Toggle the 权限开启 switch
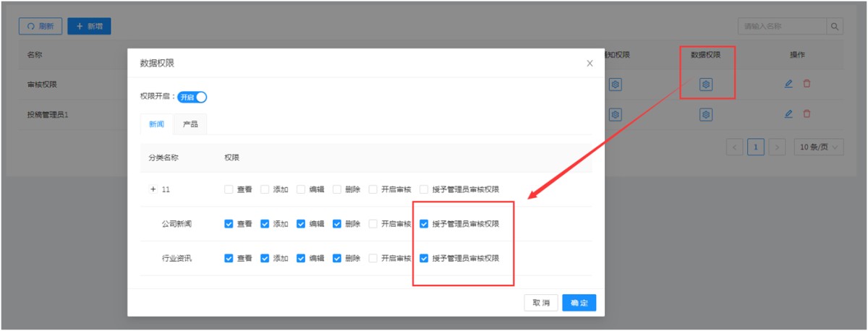The width and height of the screenshot is (868, 331). point(192,97)
